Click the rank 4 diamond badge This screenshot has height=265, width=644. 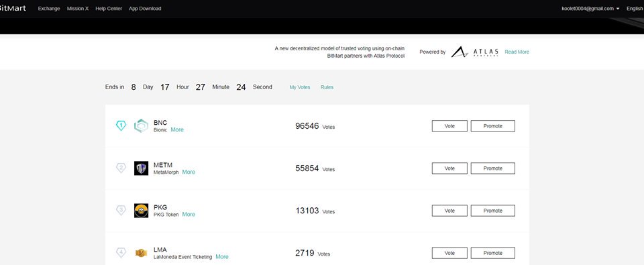[x=121, y=252]
